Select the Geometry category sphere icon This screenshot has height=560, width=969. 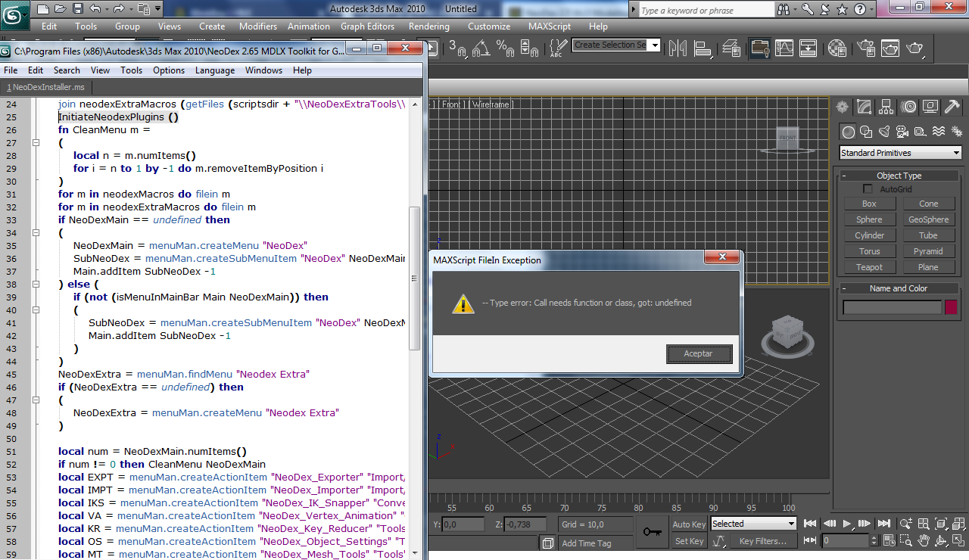coord(849,132)
